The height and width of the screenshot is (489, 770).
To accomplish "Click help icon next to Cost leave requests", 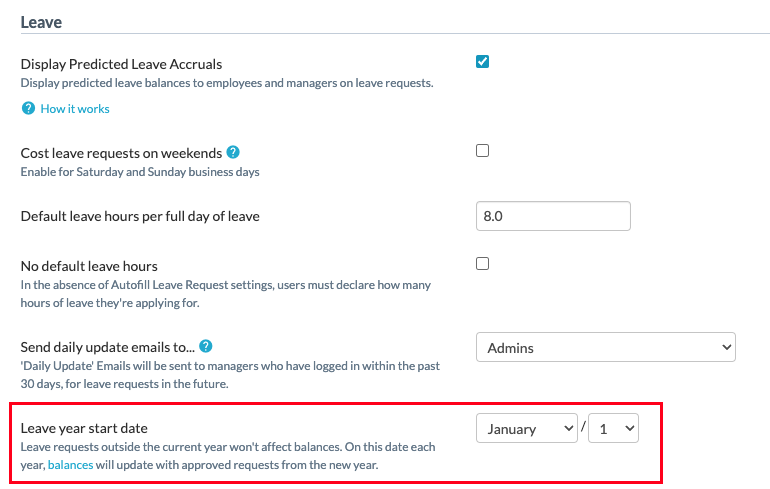I will 233,152.
